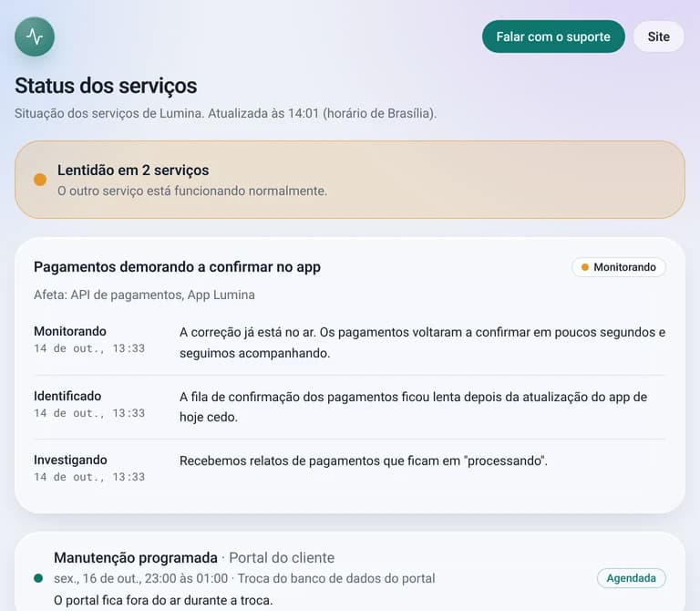Open the Manutenção programada entry title
Image resolution: width=700 pixels, height=611 pixels.
point(136,558)
